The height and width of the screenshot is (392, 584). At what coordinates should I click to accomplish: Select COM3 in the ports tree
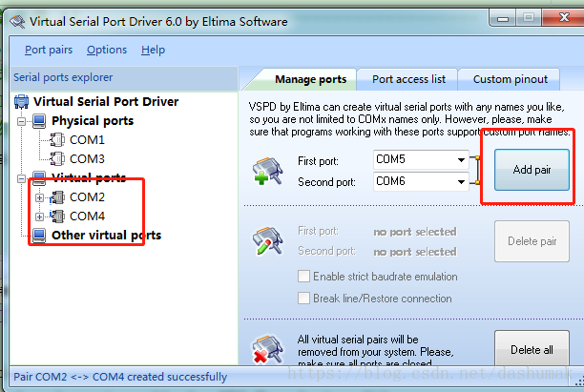coord(87,159)
